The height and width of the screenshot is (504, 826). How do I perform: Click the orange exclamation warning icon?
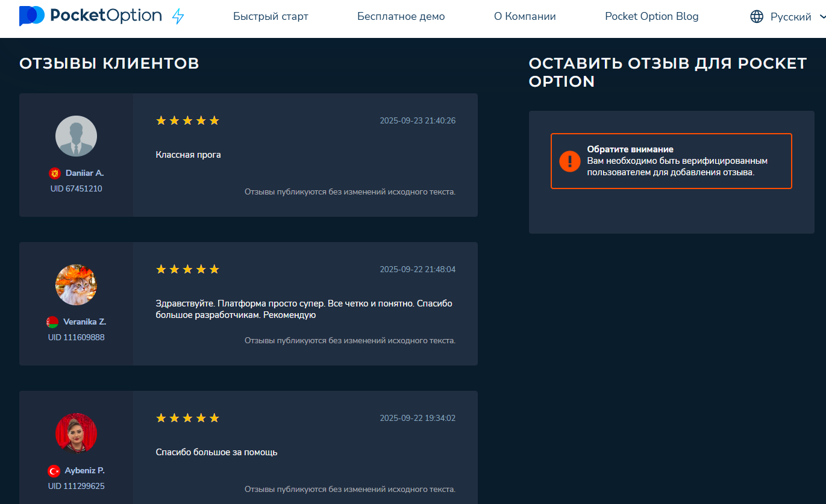(x=569, y=161)
